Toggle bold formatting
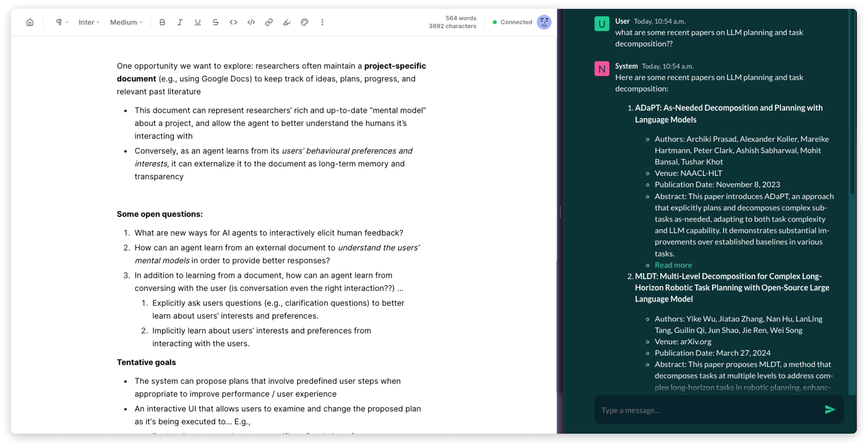This screenshot has height=447, width=868. [162, 22]
